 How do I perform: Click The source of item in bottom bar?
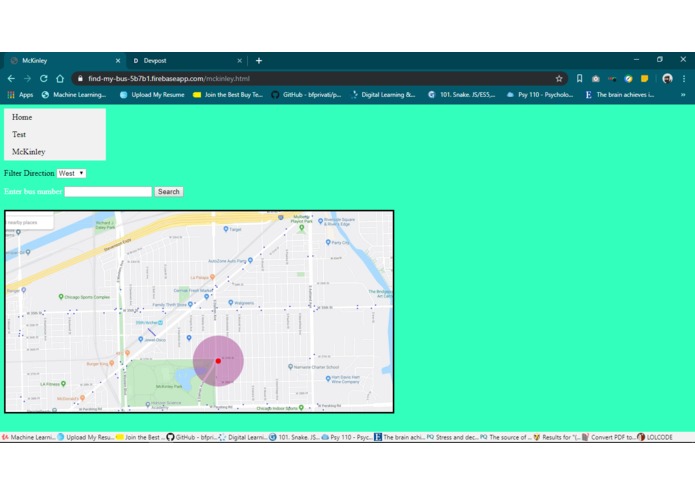(506, 437)
